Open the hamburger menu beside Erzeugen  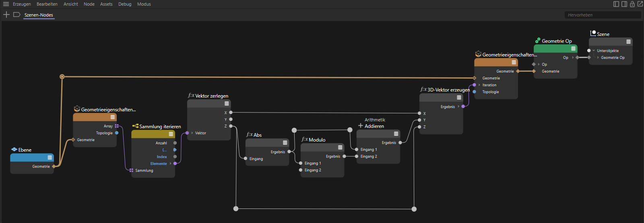[x=6, y=4]
